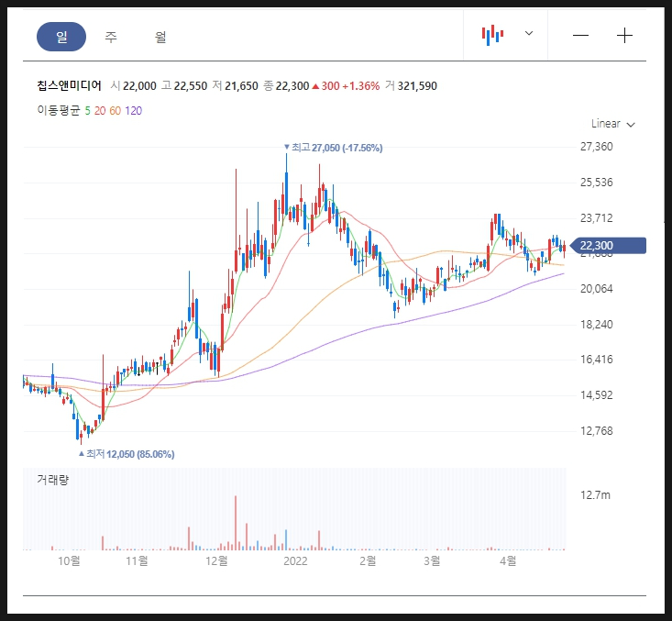Click the 27,360 price axis label
672x621 pixels.
596,147
